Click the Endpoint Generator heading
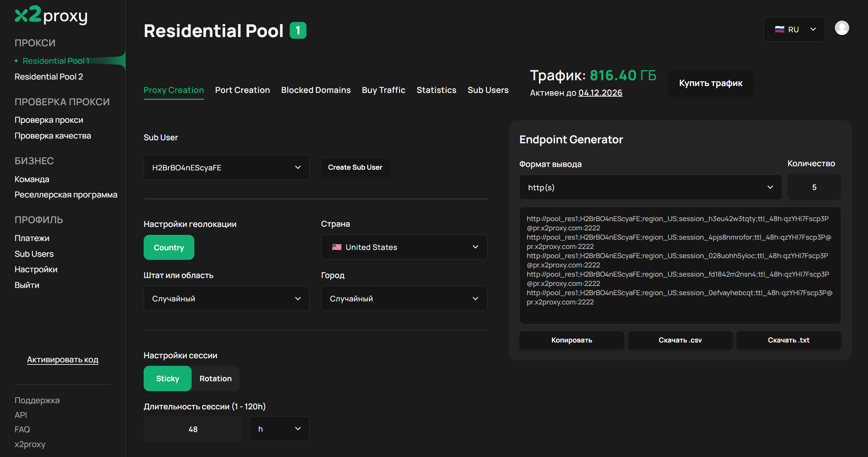 coord(571,140)
